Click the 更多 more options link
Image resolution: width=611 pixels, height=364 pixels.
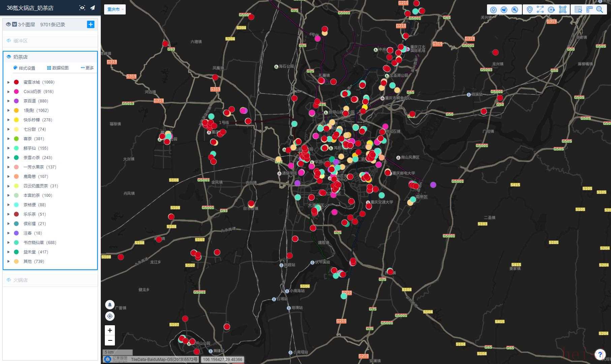87,68
